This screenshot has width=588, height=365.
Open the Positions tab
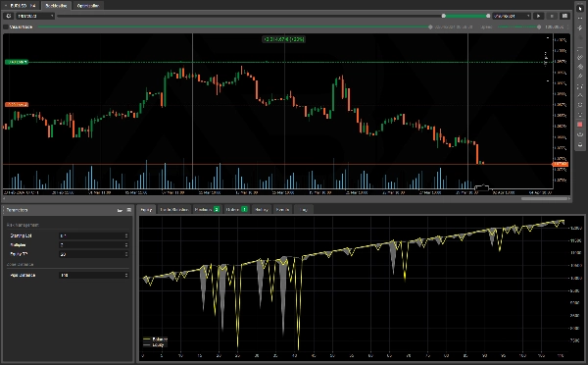click(207, 210)
